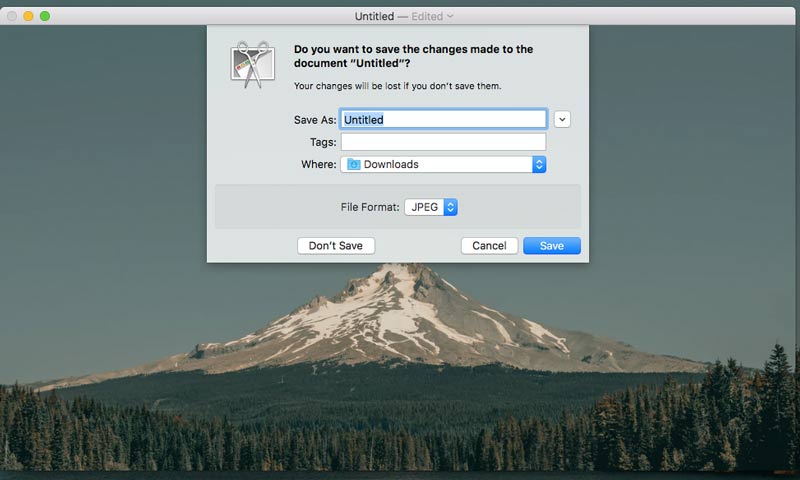Click the "Your changes will be lost" text
Image resolution: width=800 pixels, height=480 pixels.
click(x=397, y=86)
